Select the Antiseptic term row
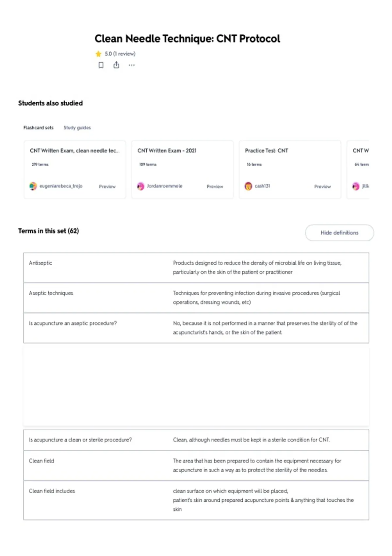 196,268
